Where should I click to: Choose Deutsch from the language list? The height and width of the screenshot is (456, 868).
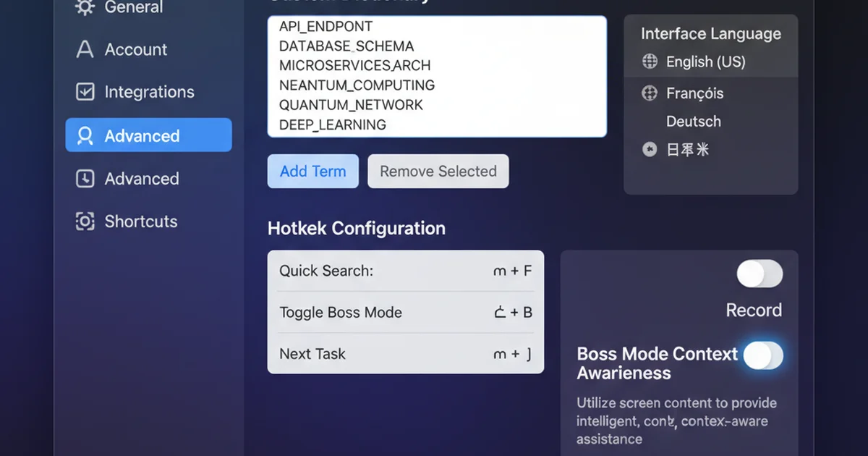[693, 122]
